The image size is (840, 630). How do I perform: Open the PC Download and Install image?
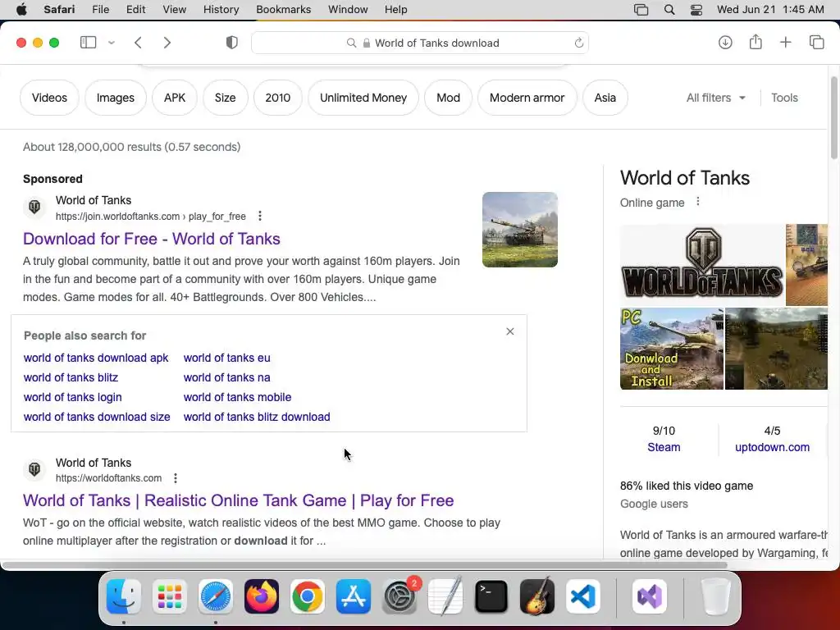672,348
